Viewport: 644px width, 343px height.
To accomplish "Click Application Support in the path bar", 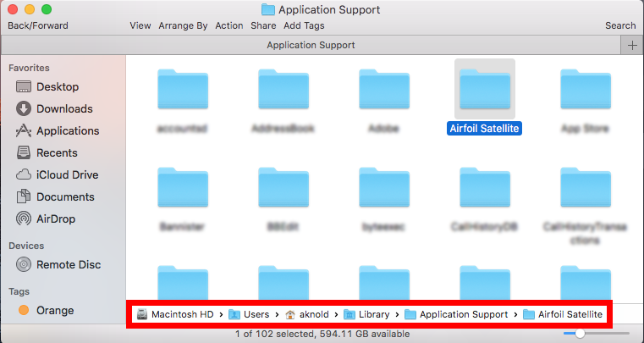I will (x=456, y=314).
